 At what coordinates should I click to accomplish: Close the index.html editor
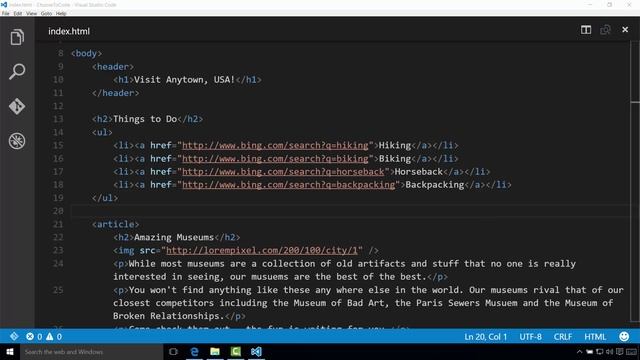coord(625,30)
